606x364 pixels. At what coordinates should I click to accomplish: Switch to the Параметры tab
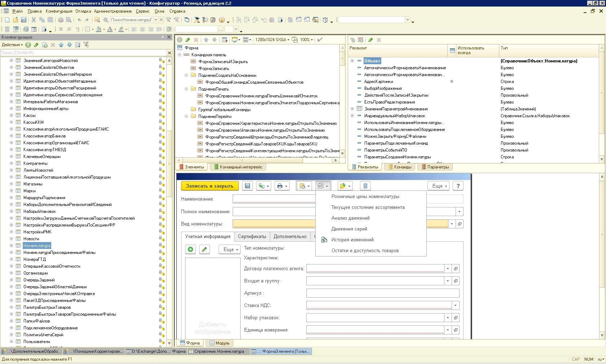[x=435, y=167]
